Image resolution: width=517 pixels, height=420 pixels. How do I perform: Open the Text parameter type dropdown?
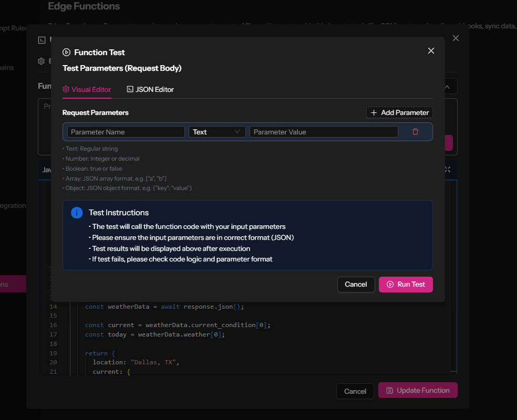pyautogui.click(x=216, y=132)
